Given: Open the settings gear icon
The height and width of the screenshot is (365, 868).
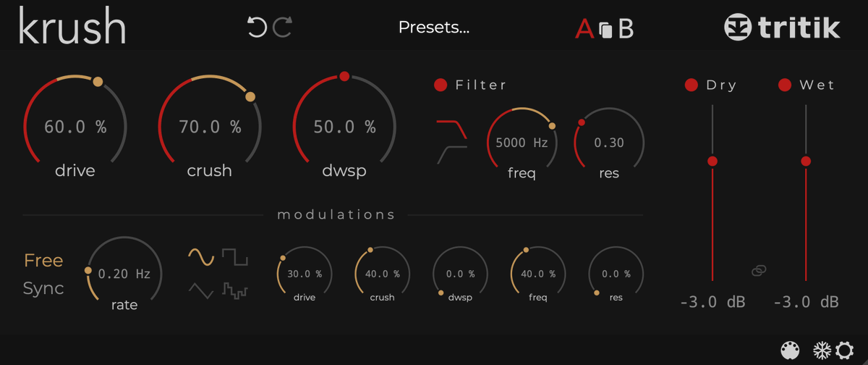Looking at the screenshot, I should click(x=844, y=351).
